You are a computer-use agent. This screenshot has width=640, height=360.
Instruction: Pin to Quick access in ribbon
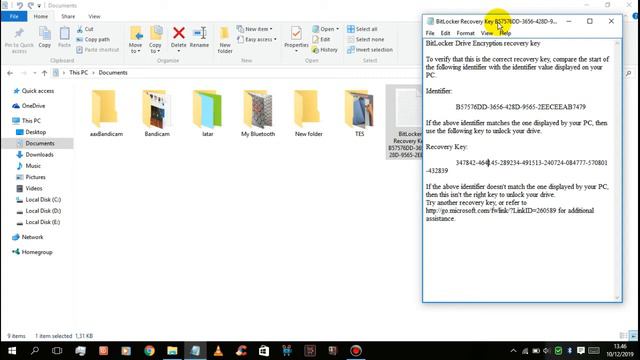(x=19, y=40)
